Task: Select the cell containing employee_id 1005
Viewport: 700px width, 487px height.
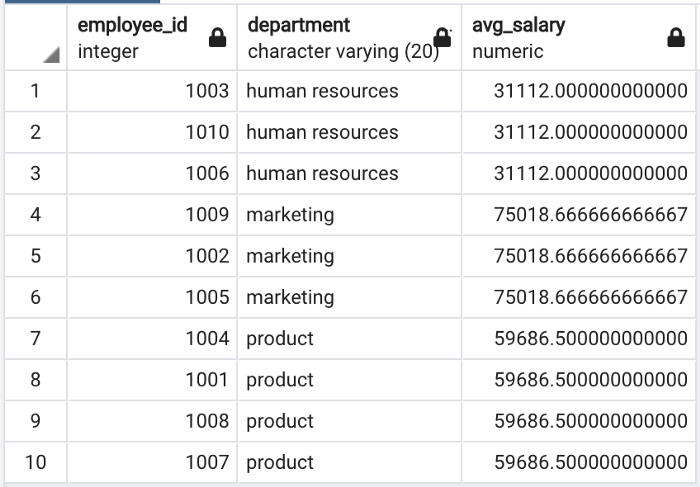Action: point(152,297)
